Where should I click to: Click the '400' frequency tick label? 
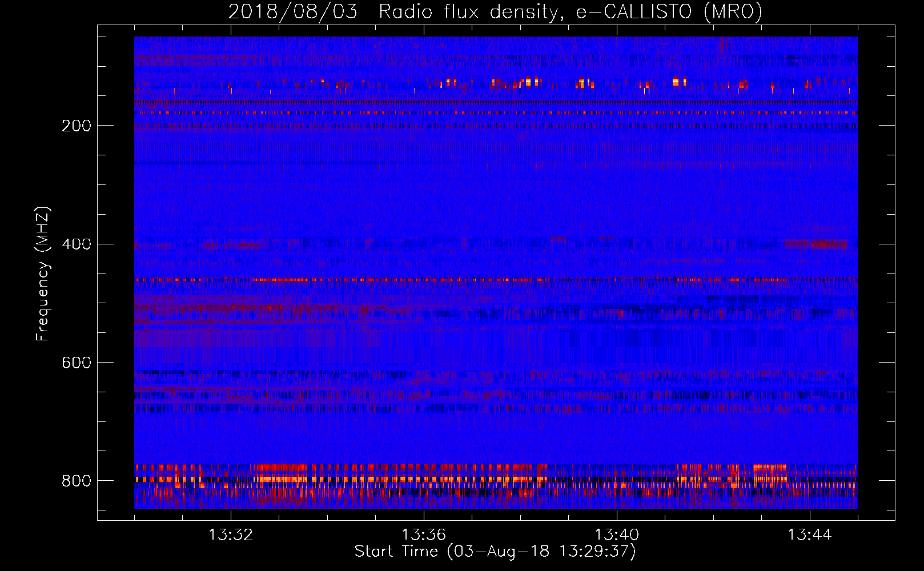pyautogui.click(x=77, y=244)
